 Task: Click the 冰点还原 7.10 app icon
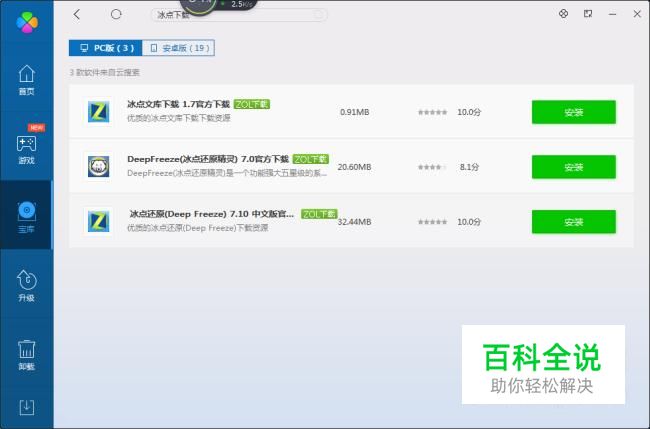pyautogui.click(x=99, y=221)
